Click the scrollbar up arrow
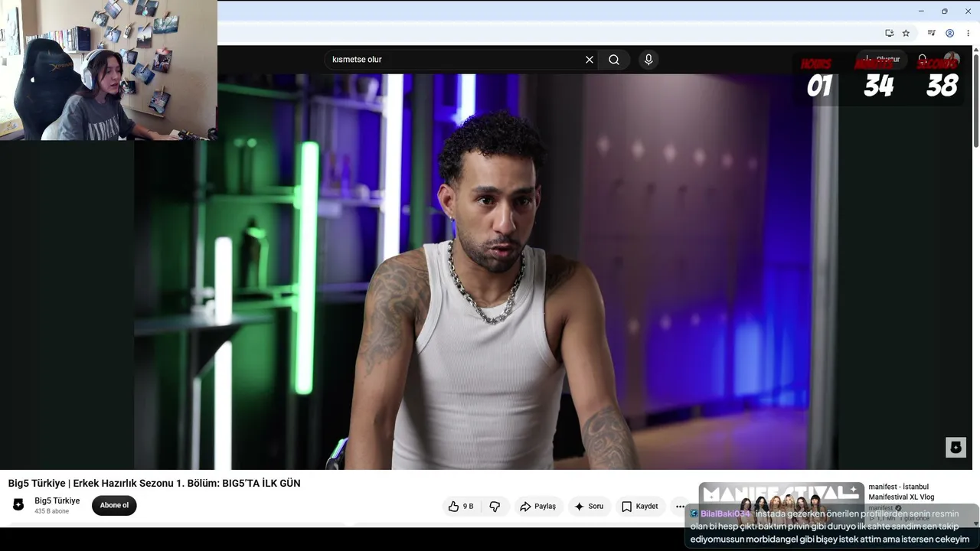This screenshot has width=980, height=551. pos(975,49)
